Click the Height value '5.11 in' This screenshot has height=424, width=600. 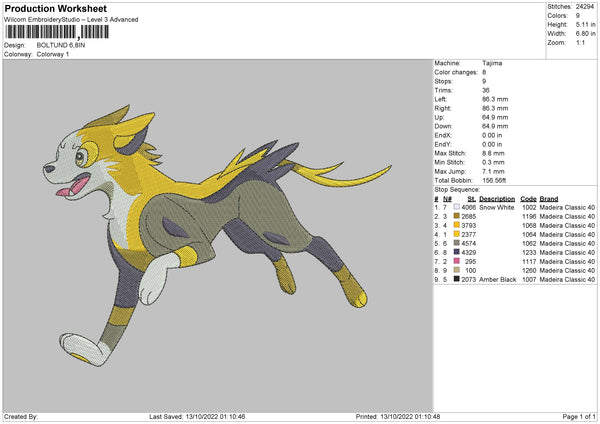(x=585, y=24)
